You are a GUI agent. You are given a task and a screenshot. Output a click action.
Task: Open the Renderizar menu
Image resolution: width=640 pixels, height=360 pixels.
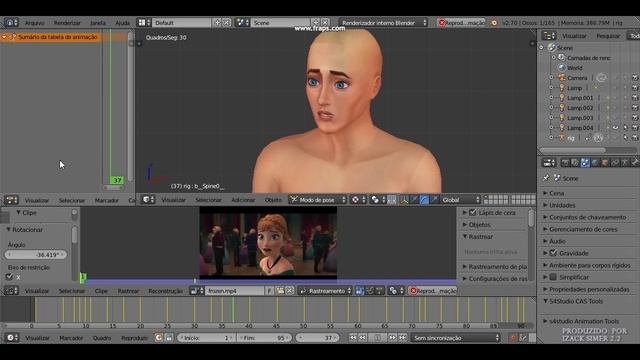pyautogui.click(x=67, y=23)
